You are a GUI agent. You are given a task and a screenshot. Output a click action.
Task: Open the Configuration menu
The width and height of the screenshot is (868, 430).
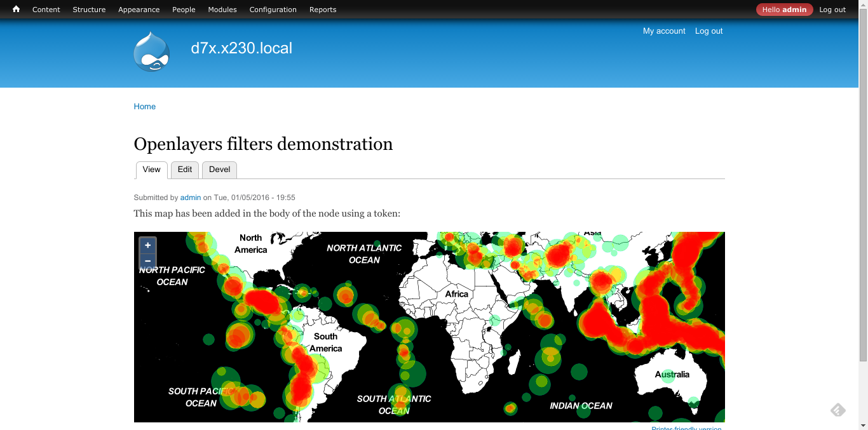click(x=273, y=9)
